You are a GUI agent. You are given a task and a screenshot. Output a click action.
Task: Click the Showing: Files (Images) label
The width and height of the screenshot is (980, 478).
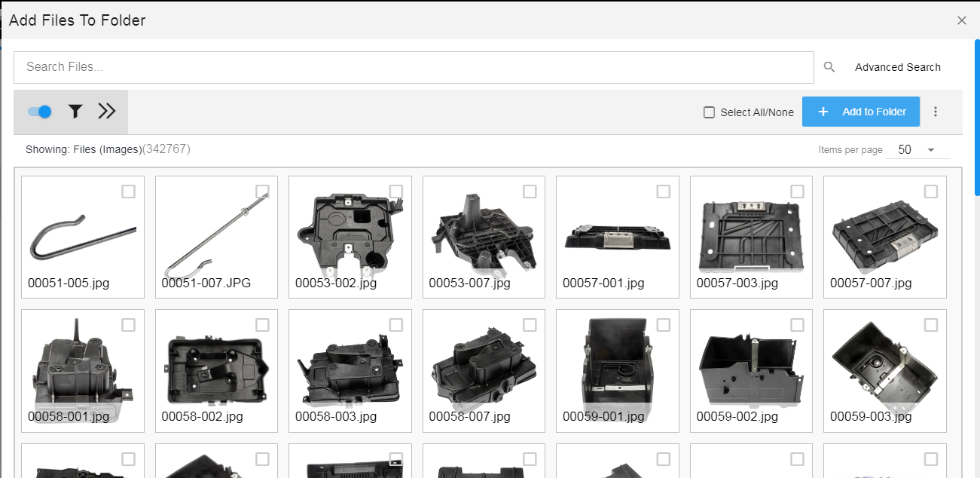point(84,149)
